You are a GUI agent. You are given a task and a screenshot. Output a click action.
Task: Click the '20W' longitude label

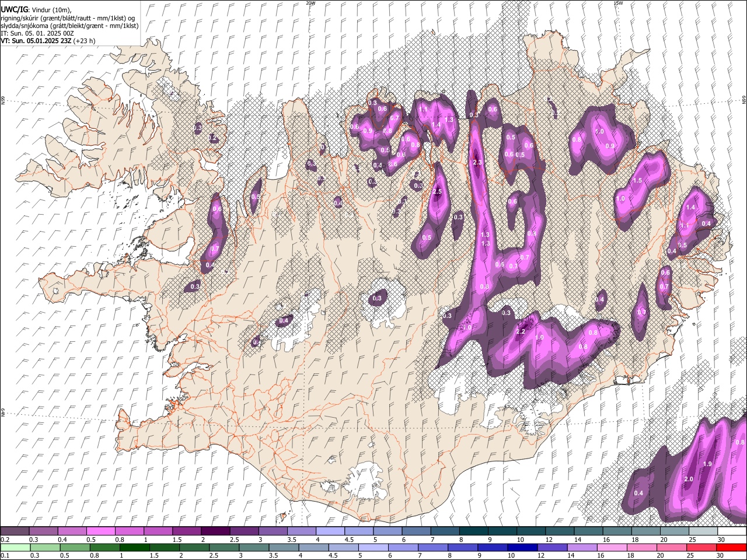pyautogui.click(x=310, y=3)
